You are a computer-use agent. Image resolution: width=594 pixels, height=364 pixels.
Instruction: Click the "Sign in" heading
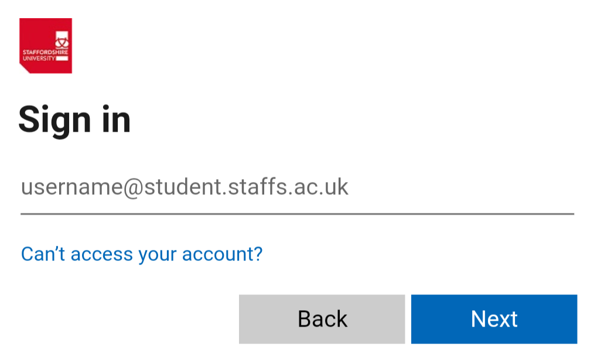click(x=74, y=119)
